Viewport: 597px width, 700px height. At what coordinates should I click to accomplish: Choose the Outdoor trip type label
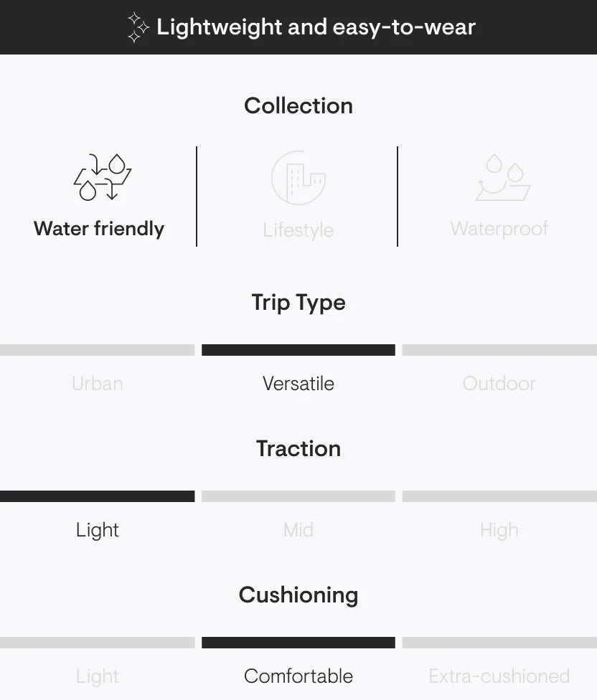coord(499,384)
